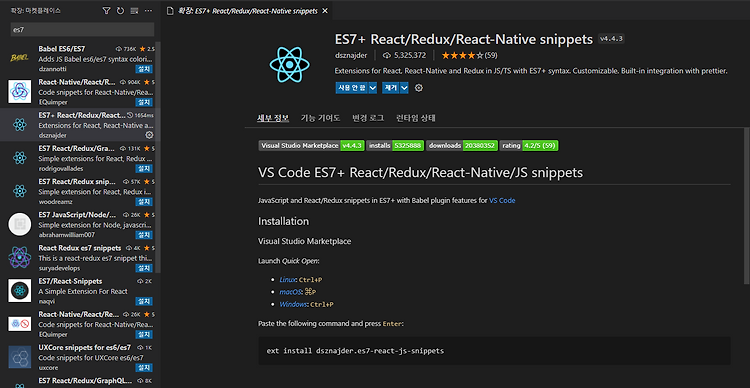Click the downloads badge
This screenshot has height=388, width=750.
click(x=462, y=145)
